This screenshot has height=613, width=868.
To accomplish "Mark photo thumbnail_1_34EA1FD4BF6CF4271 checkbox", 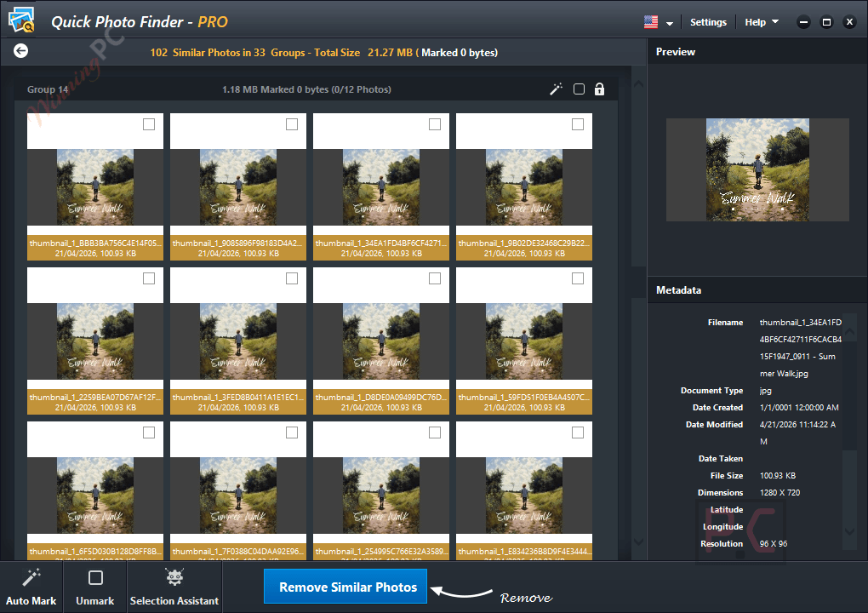I will (435, 124).
